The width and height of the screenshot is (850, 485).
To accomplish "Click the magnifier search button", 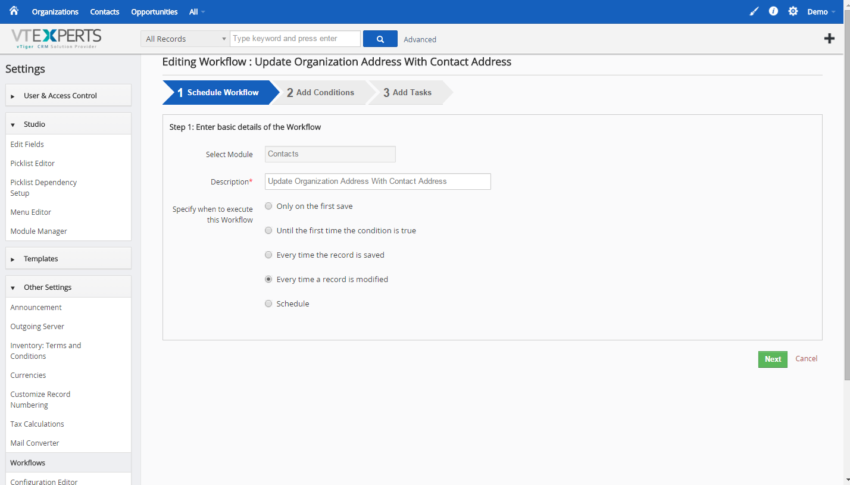I will (380, 39).
